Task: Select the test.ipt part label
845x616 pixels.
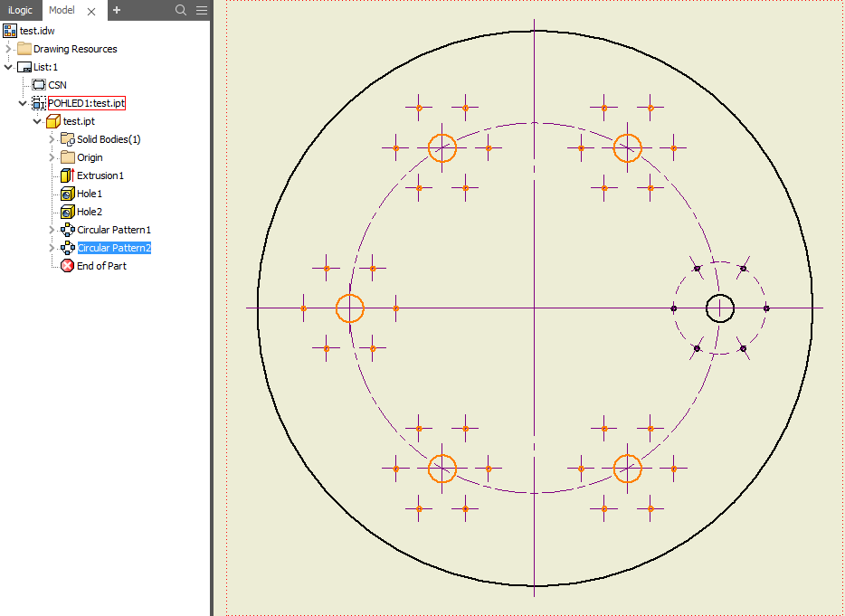Action: click(x=79, y=121)
